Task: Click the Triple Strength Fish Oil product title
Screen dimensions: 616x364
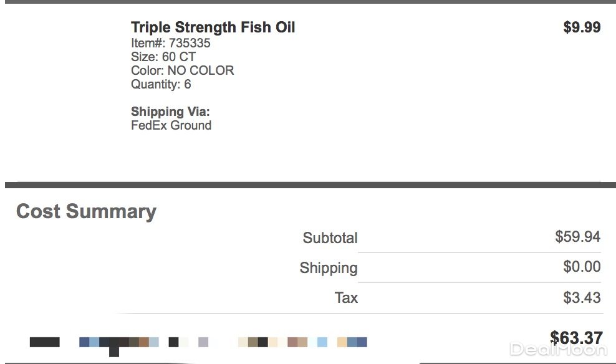Action: coord(213,27)
